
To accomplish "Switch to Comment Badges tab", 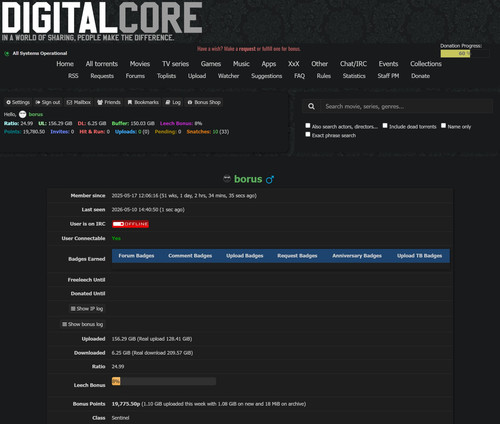I will point(190,256).
